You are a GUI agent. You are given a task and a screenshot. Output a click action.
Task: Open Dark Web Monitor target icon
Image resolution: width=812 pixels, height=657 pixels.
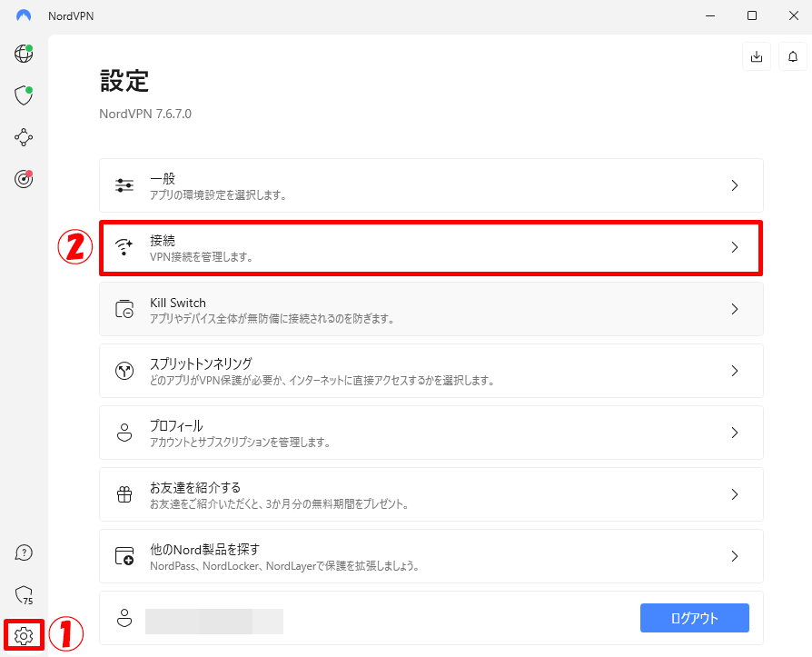(24, 179)
